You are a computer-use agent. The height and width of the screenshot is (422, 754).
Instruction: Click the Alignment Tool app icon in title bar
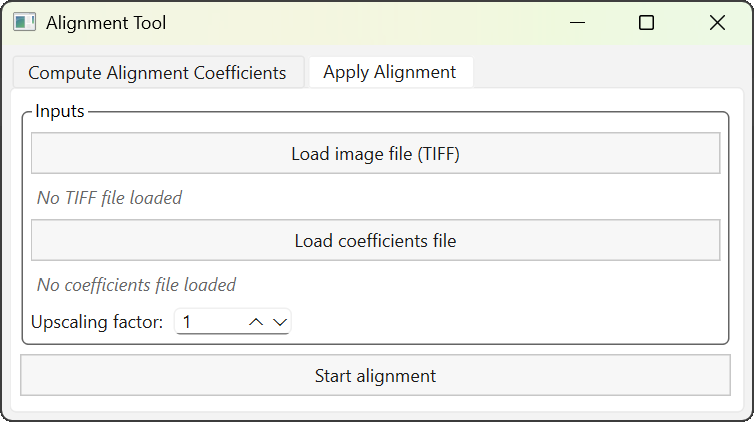25,23
